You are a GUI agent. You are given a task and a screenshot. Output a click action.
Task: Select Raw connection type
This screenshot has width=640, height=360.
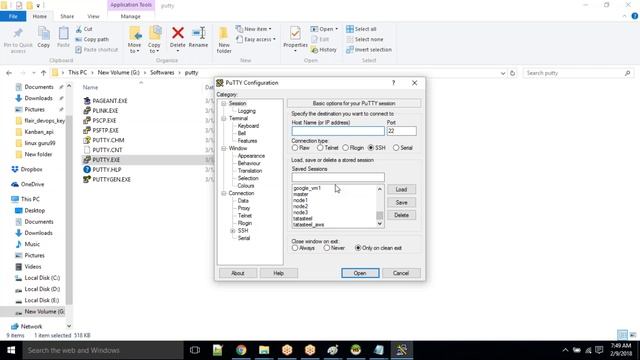tap(295, 148)
